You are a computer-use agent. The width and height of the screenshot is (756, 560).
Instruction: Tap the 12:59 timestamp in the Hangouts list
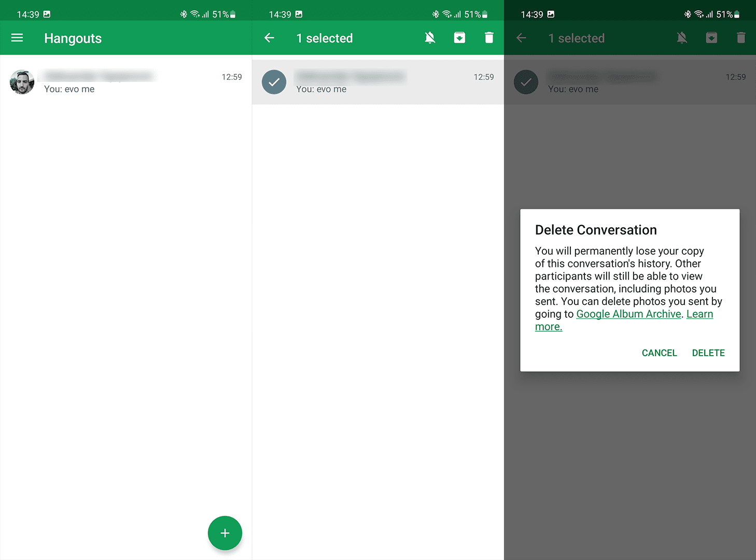(x=232, y=77)
